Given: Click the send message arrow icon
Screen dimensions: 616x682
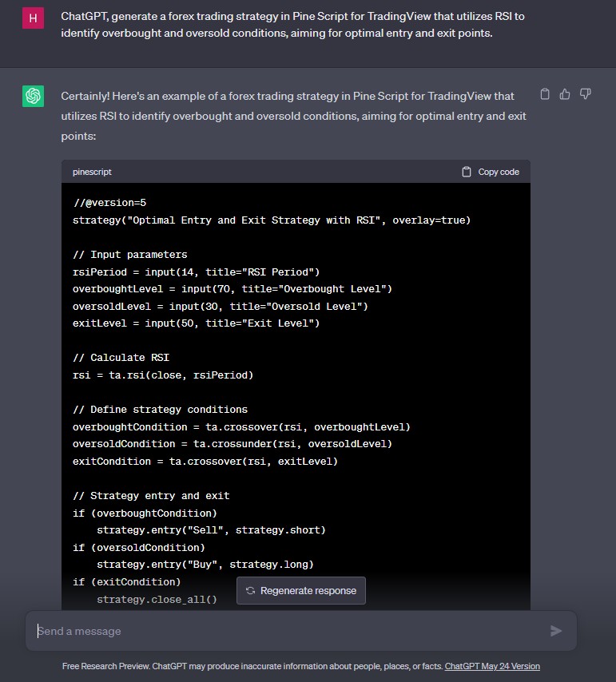Looking at the screenshot, I should click(x=555, y=631).
